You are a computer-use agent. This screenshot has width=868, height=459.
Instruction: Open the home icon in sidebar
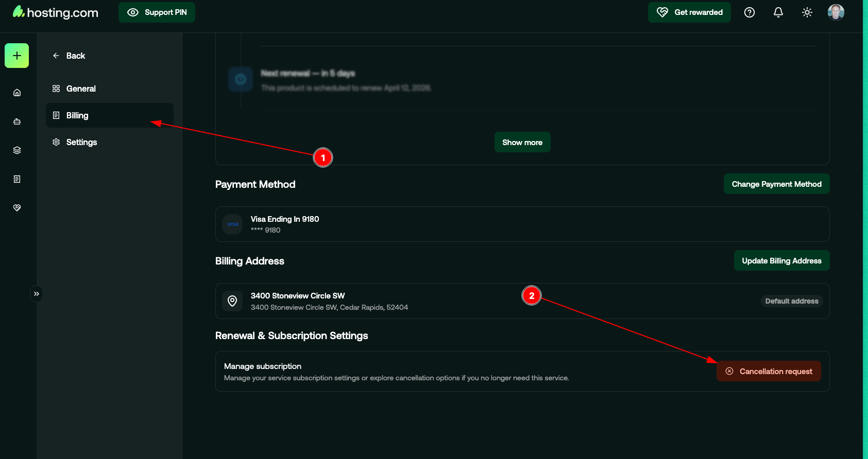[x=17, y=93]
